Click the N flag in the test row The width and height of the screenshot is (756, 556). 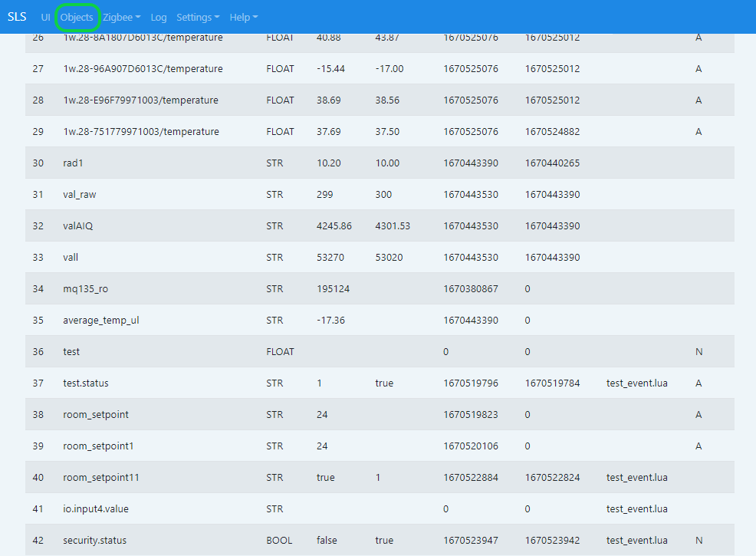coord(698,351)
